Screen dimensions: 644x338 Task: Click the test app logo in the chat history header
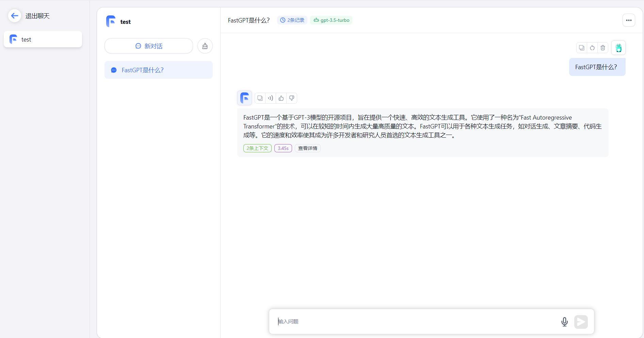point(111,21)
